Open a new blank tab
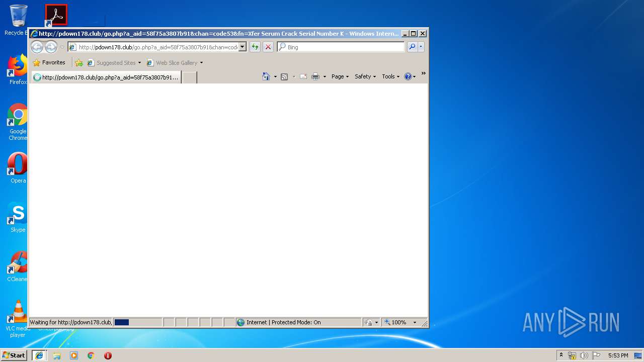Screen dimensions: 644x362 coord(189,77)
